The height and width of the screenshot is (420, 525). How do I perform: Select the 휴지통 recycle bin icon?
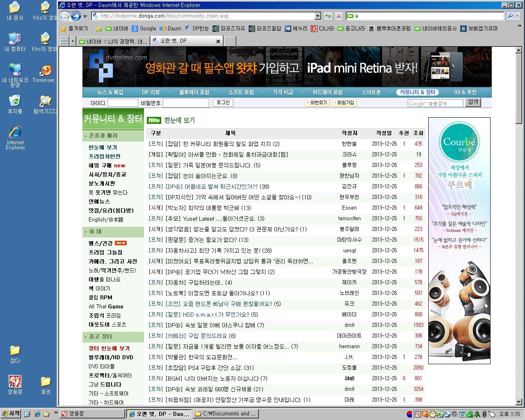(x=15, y=104)
